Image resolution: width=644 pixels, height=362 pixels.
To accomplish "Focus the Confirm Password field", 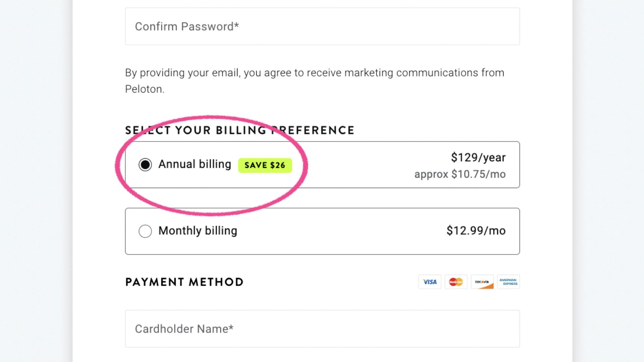I will 322,26.
